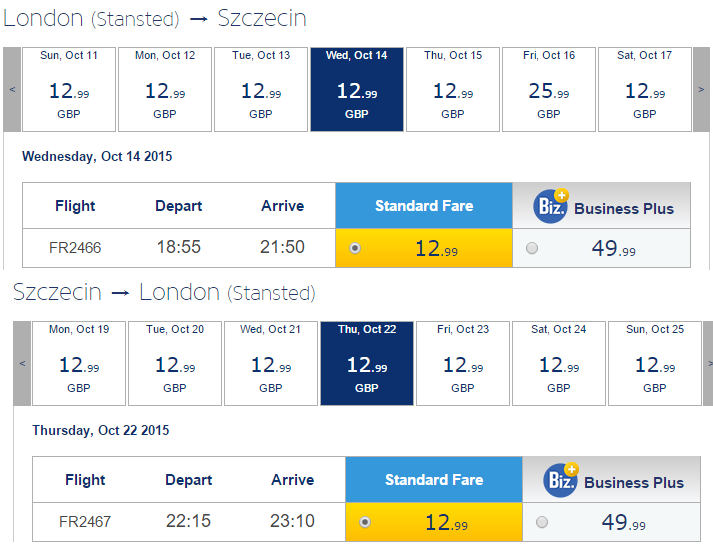
Task: Select Standard Fare radio for flight FR2467
Action: [365, 522]
